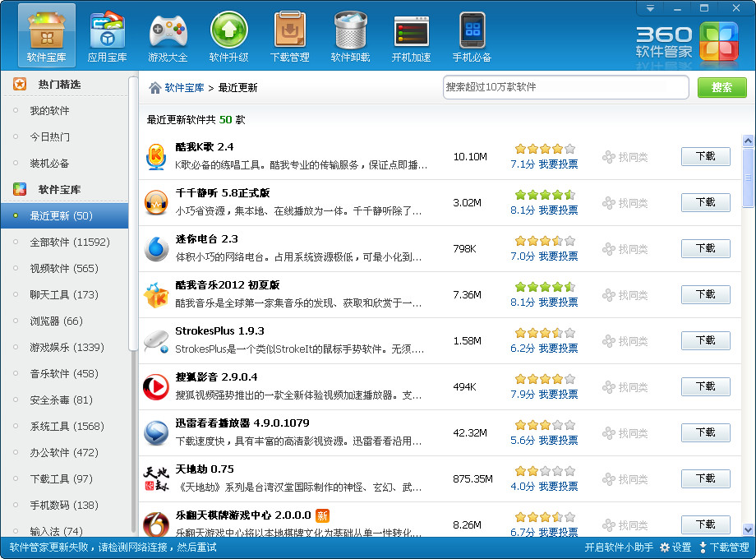The width and height of the screenshot is (756, 559).
Task: Open 软件卸载 trash can icon
Action: tap(351, 35)
